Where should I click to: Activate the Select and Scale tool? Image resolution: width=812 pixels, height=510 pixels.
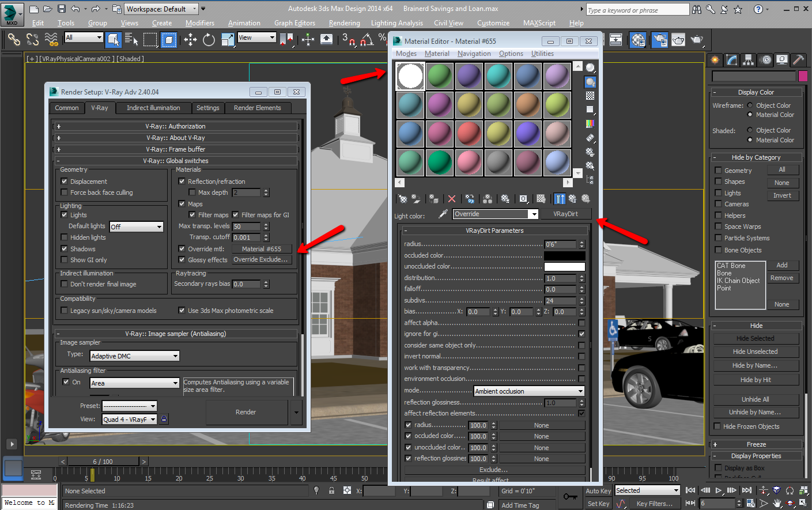pos(228,39)
